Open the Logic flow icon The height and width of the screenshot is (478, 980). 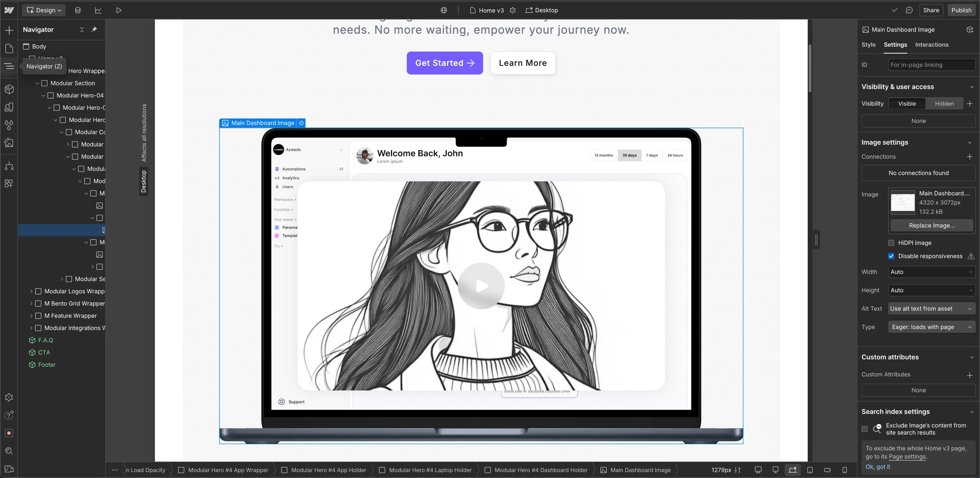click(9, 166)
